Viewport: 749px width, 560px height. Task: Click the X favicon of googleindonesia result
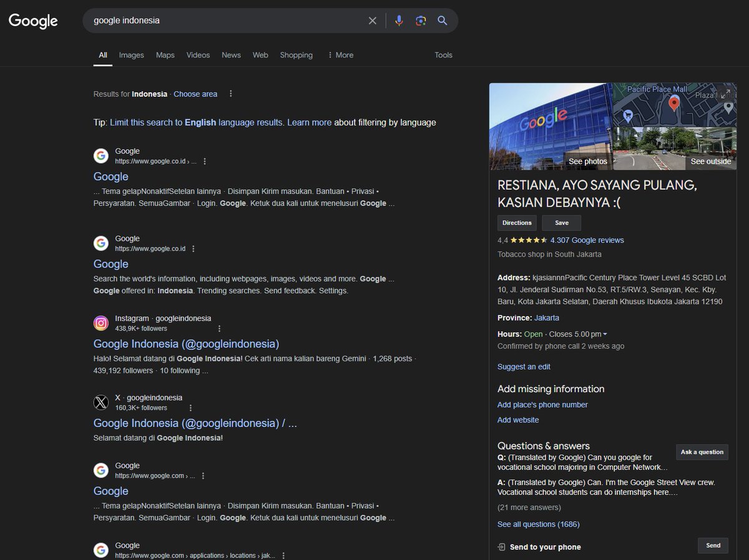click(x=101, y=403)
